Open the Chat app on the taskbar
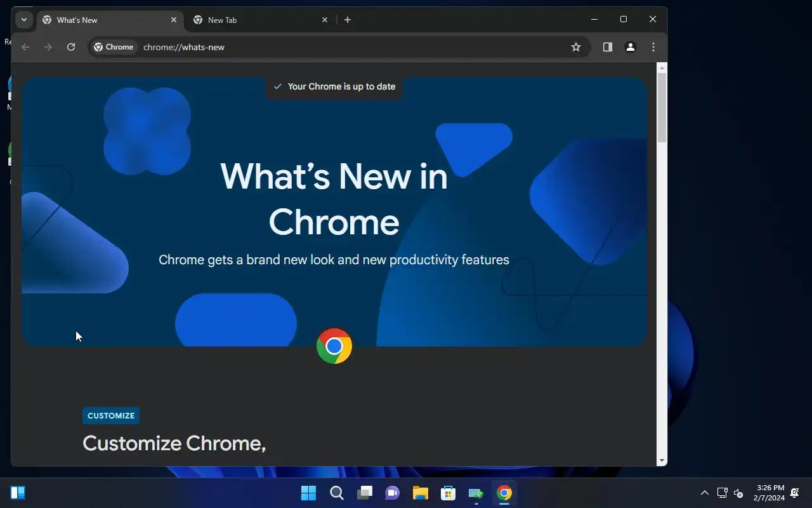 point(393,493)
